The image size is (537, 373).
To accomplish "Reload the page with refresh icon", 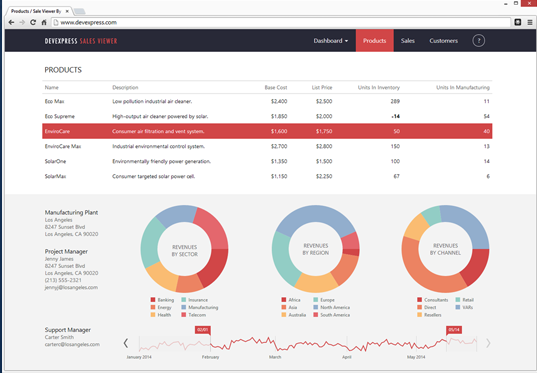I will tap(33, 22).
